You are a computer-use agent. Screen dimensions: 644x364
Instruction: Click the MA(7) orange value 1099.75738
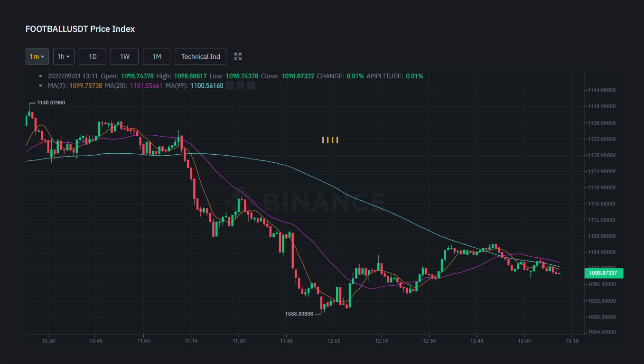pyautogui.click(x=86, y=85)
